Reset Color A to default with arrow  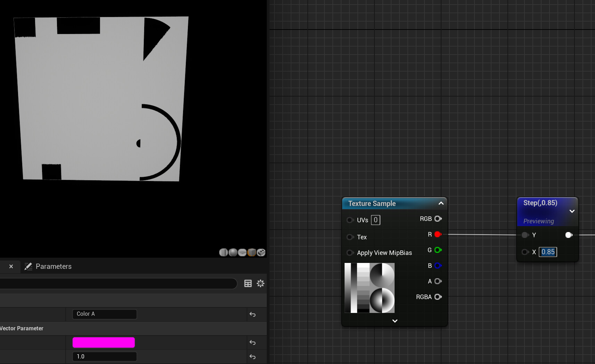253,314
